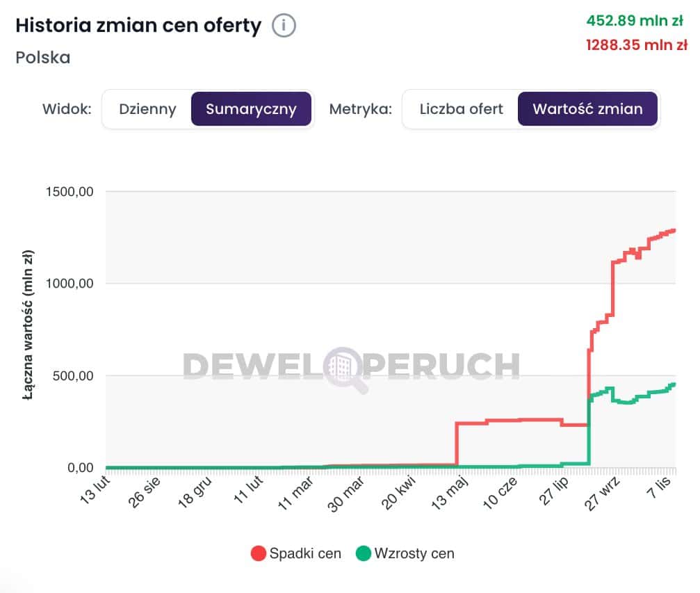This screenshot has width=700, height=593.
Task: Click the info icon beside the title
Action: 284,26
